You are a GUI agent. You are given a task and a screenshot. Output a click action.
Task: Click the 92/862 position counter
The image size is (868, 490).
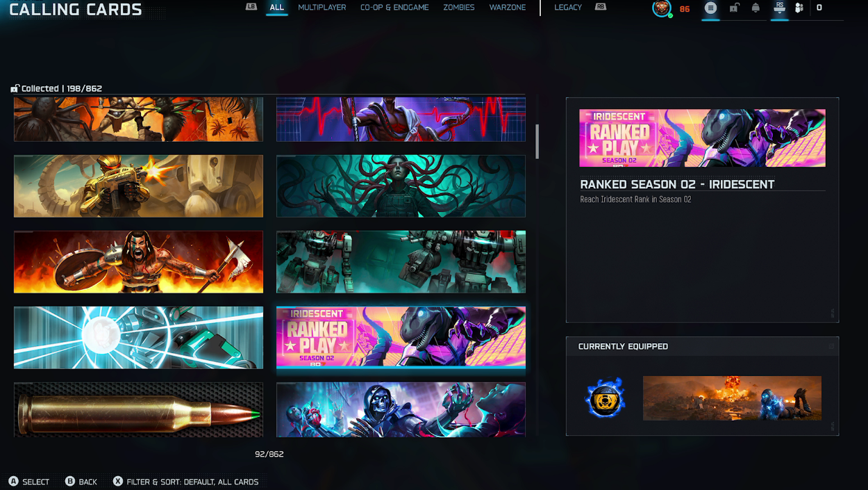(269, 454)
